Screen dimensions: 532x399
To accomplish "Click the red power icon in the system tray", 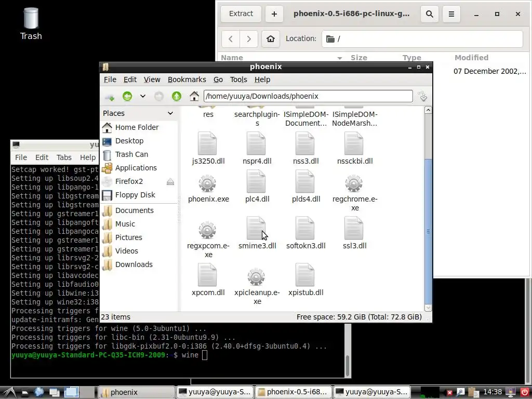I will click(525, 392).
